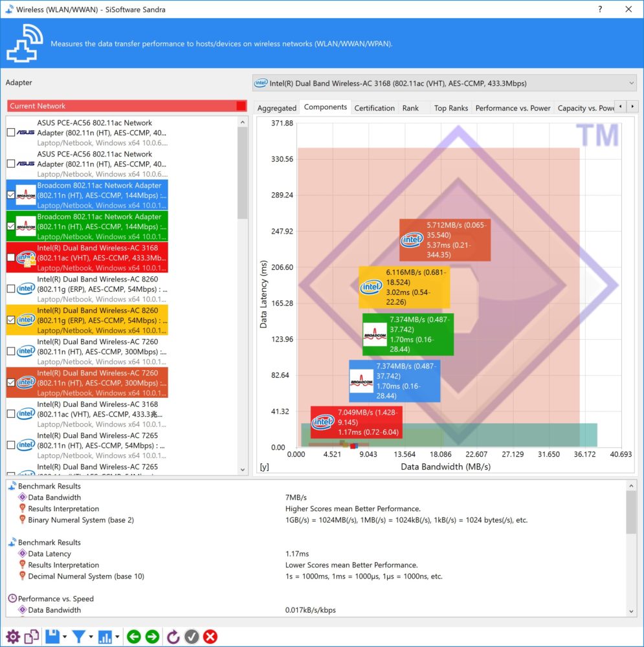Check the second ASUS PCE-AC56 checkbox

pos(11,164)
